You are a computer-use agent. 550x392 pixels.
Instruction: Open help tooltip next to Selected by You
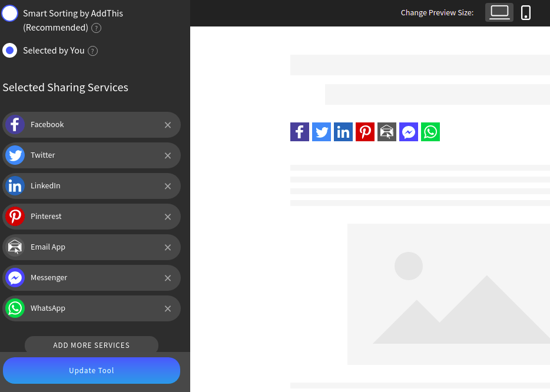pyautogui.click(x=92, y=51)
